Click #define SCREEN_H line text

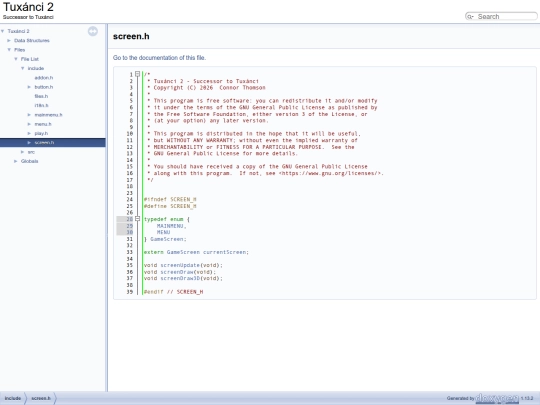170,206
